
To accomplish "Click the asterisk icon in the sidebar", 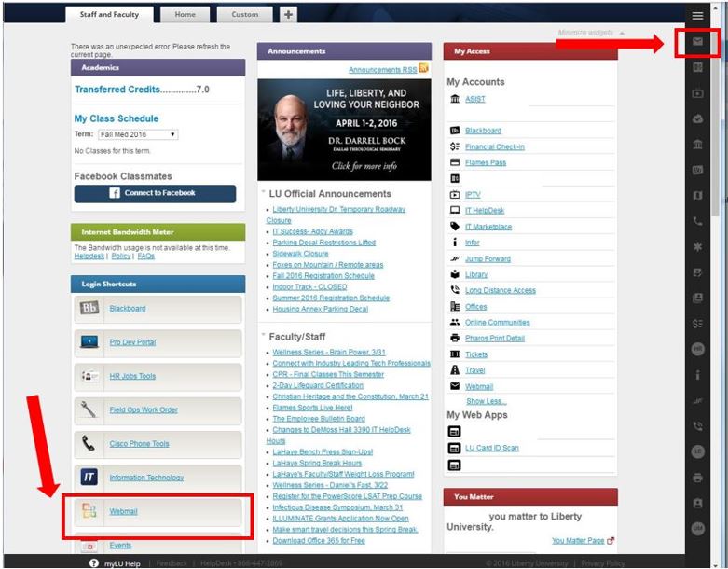I will (697, 246).
